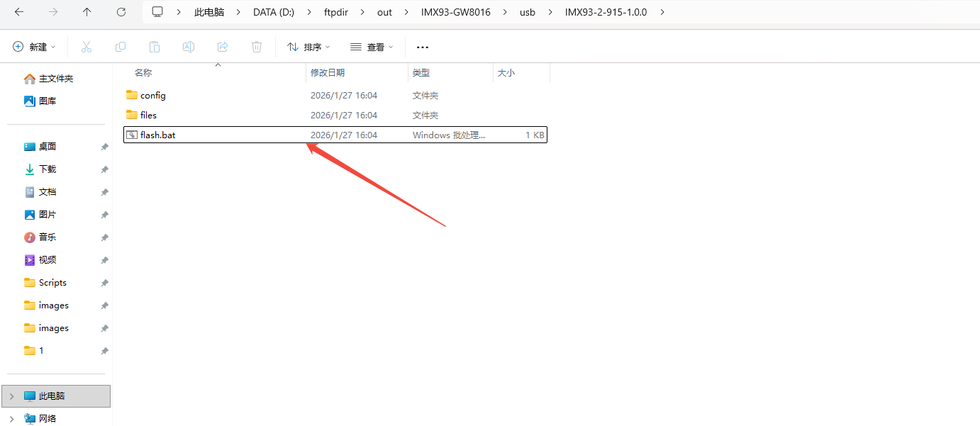This screenshot has width=980, height=426.
Task: Open the three-dot more options menu
Action: pyautogui.click(x=423, y=47)
